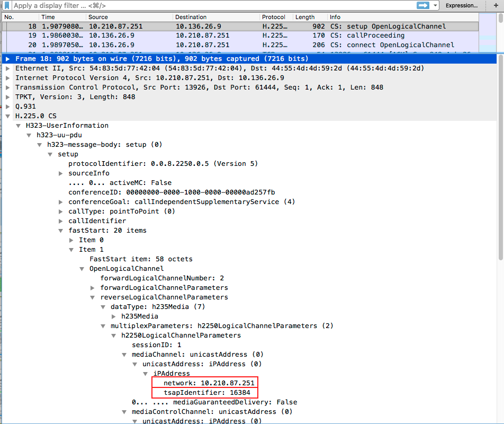Select the activeMC: False row
This screenshot has height=424, width=504.
point(249,183)
